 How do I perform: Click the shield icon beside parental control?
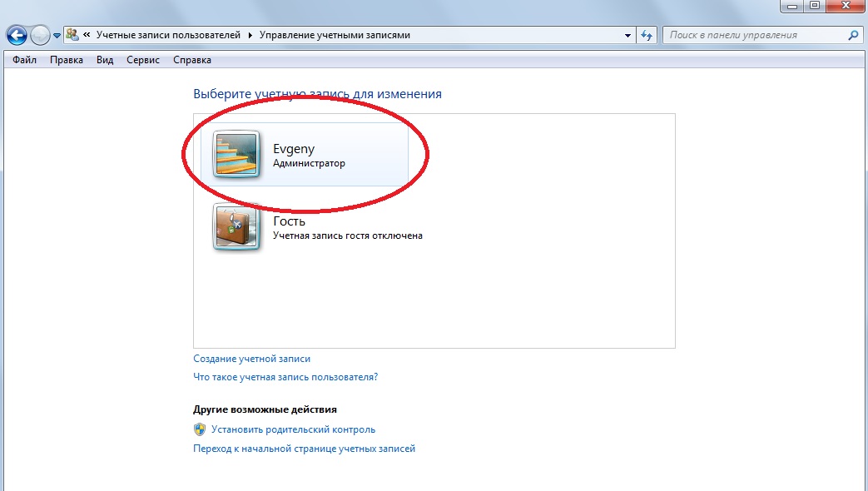[x=200, y=429]
